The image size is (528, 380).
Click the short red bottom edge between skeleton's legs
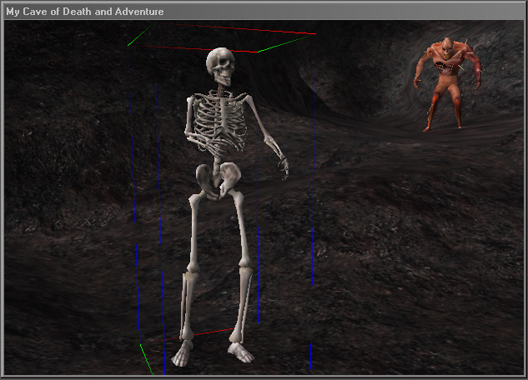tap(213, 332)
